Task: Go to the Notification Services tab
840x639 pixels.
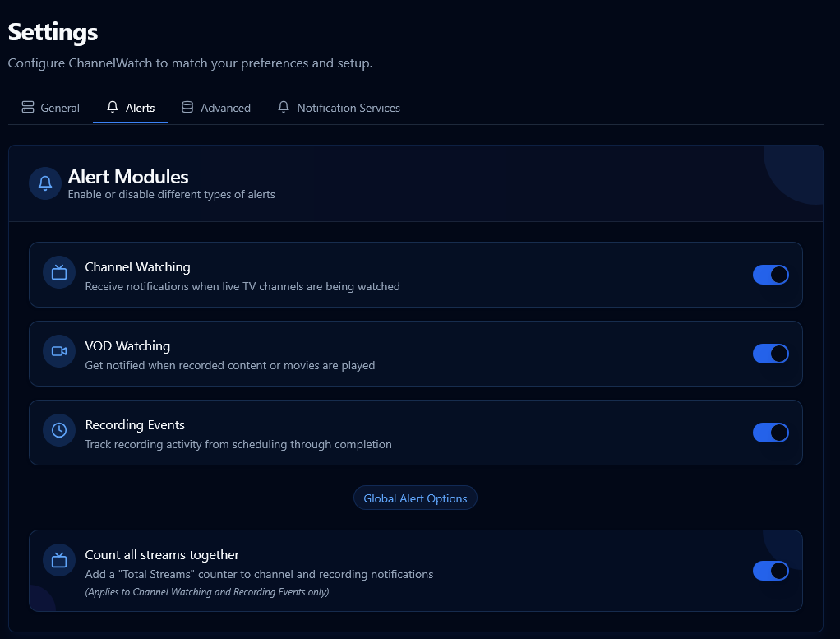Action: pyautogui.click(x=348, y=108)
